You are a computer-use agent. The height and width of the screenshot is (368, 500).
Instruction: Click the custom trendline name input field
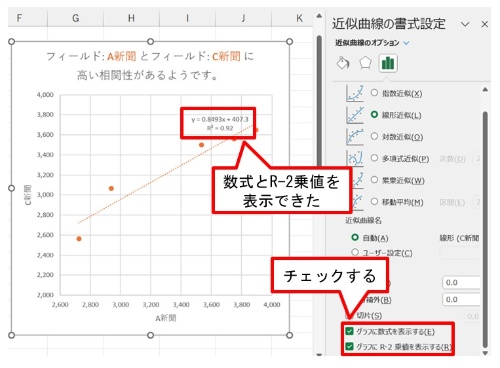tap(460, 253)
